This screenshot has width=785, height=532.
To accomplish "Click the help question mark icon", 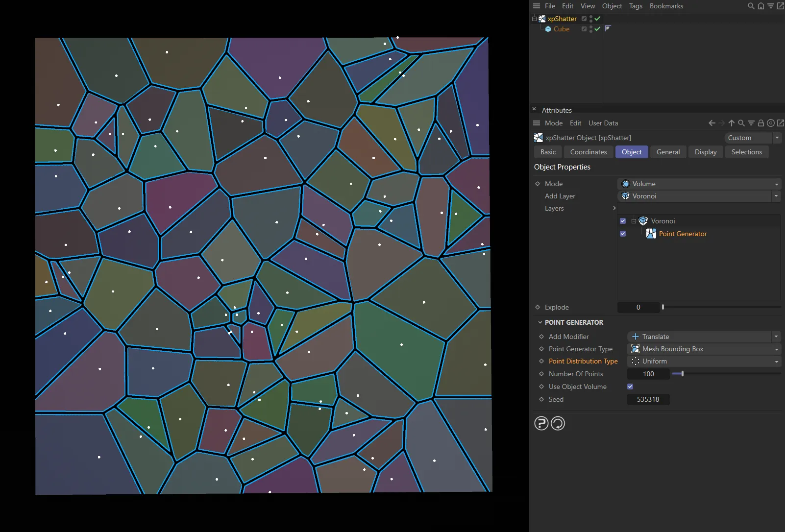I will click(x=541, y=423).
